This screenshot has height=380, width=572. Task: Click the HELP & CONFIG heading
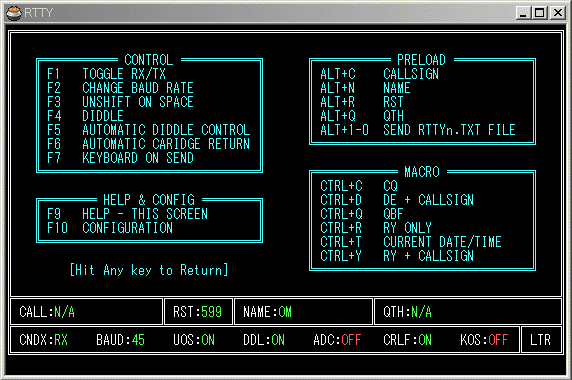pos(149,200)
